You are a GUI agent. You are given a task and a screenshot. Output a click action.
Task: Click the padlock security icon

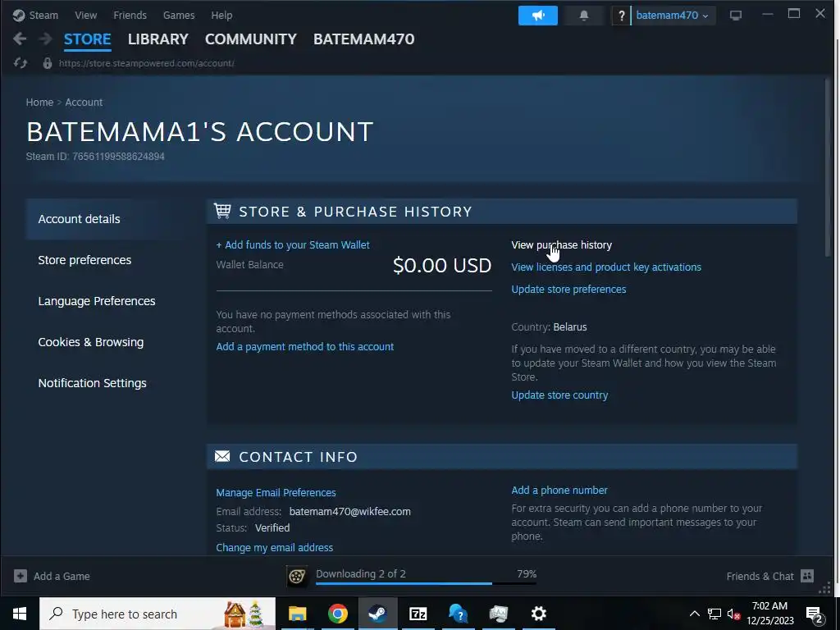tap(47, 63)
